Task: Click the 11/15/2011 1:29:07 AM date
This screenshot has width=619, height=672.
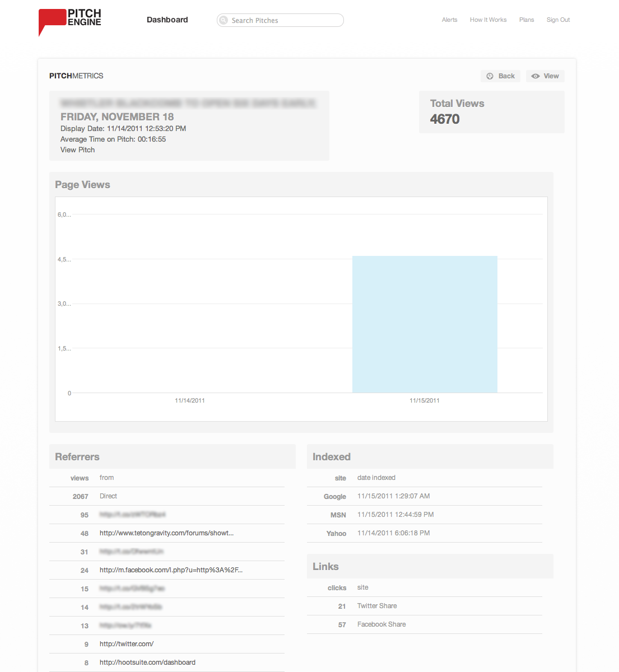Action: click(394, 496)
